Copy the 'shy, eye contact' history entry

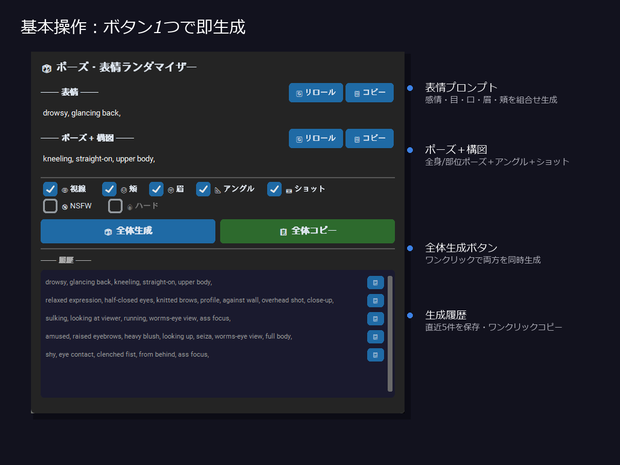click(x=375, y=355)
